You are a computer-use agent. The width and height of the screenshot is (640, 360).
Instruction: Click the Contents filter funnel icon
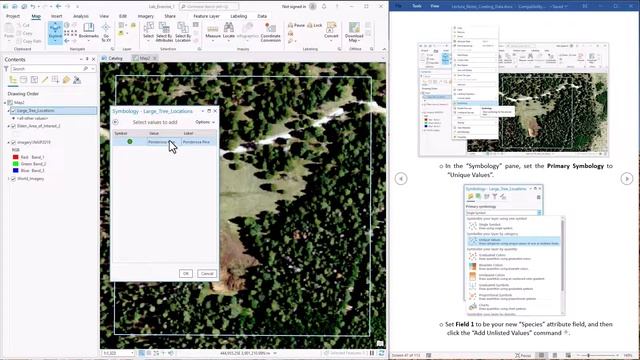point(6,69)
